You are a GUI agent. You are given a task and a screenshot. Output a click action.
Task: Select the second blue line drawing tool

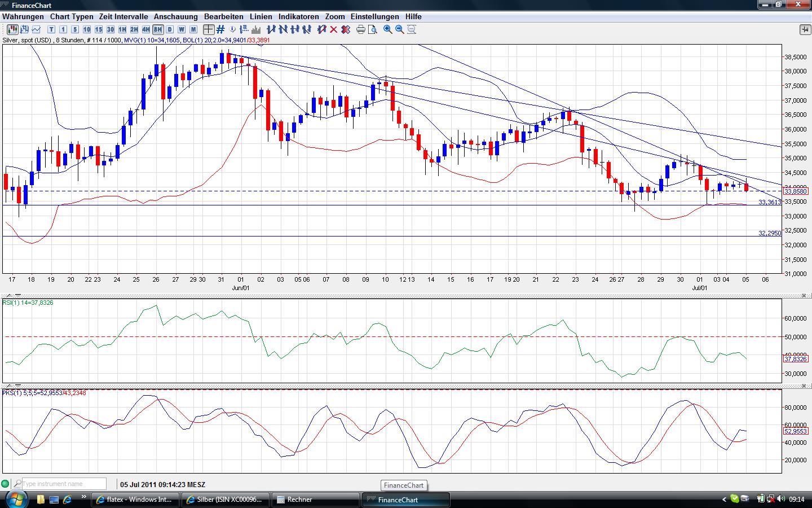coord(283,29)
